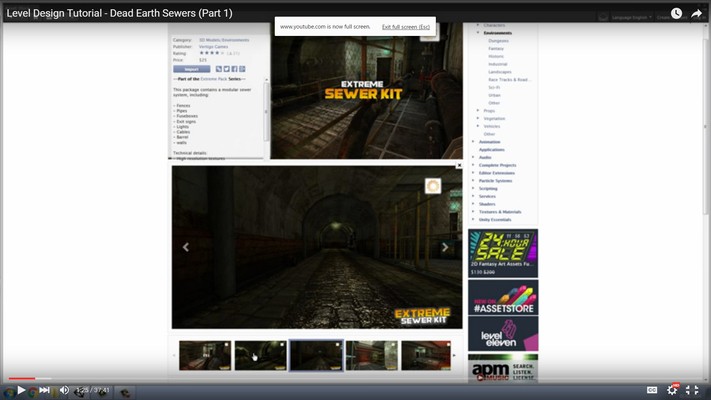Screen dimensions: 711x400
Task: Open the #ASSETSTORE banner
Action: [x=503, y=298]
